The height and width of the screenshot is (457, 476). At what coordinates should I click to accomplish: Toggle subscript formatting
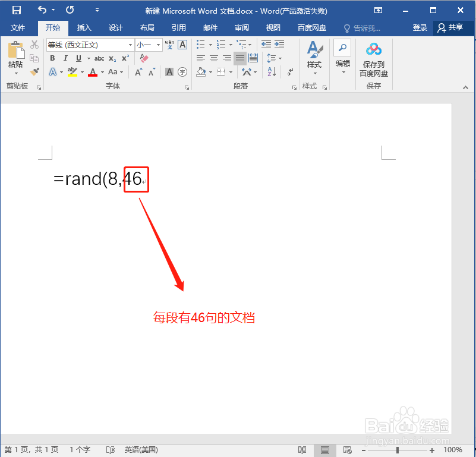(x=112, y=58)
